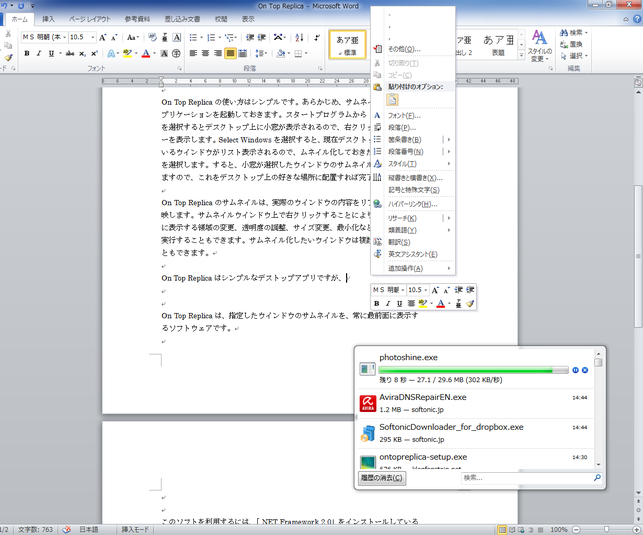Toggle italic in the ribbon font group
The height and width of the screenshot is (535, 643).
tap(39, 53)
